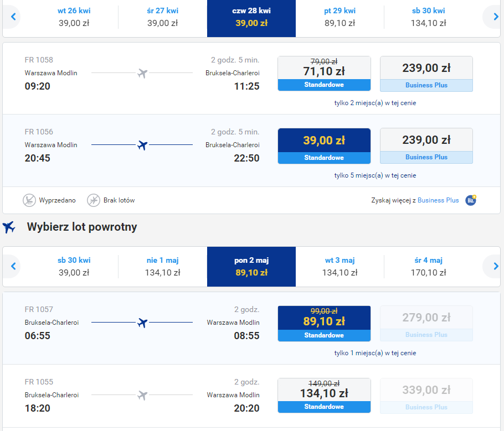This screenshot has width=504, height=431.
Task: Open the Business Plus link
Action: (x=438, y=200)
